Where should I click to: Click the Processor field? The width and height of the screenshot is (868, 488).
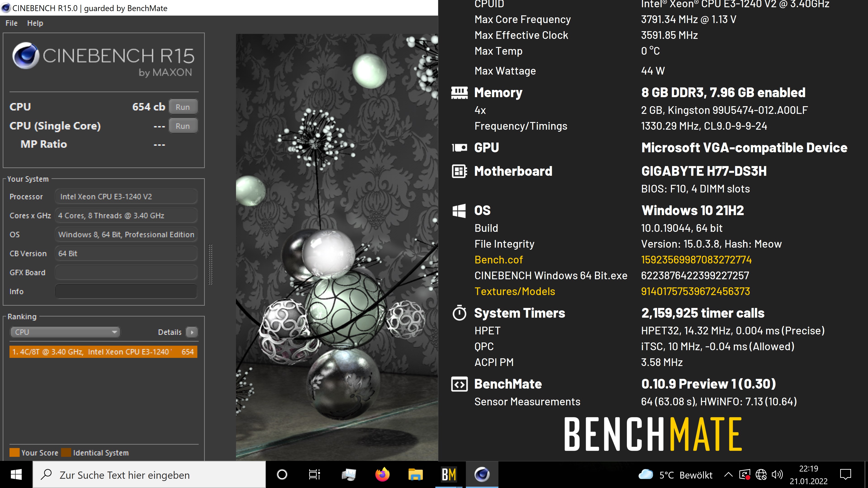[x=126, y=197]
